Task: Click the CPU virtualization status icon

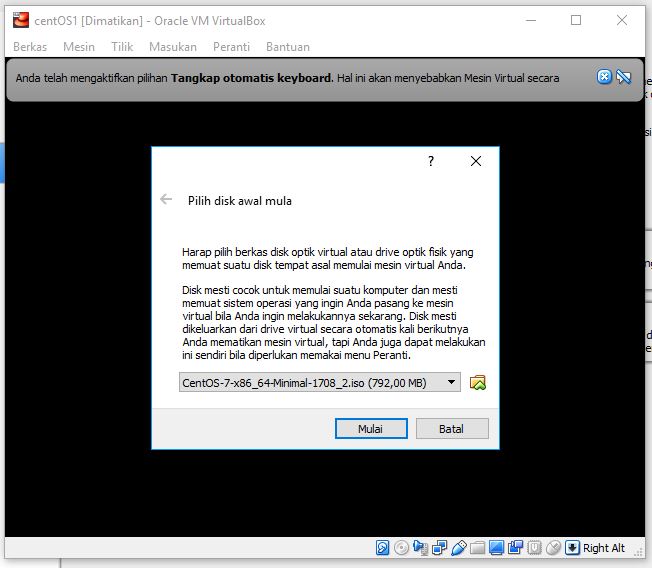Action: click(x=534, y=548)
